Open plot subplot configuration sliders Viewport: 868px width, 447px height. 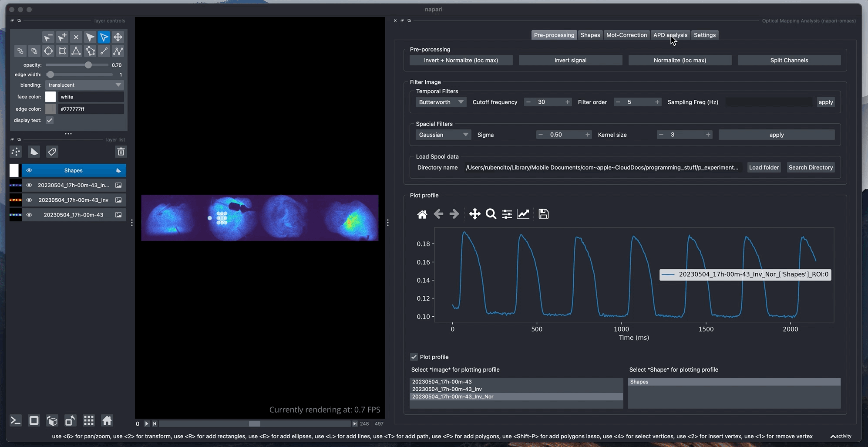click(x=507, y=214)
